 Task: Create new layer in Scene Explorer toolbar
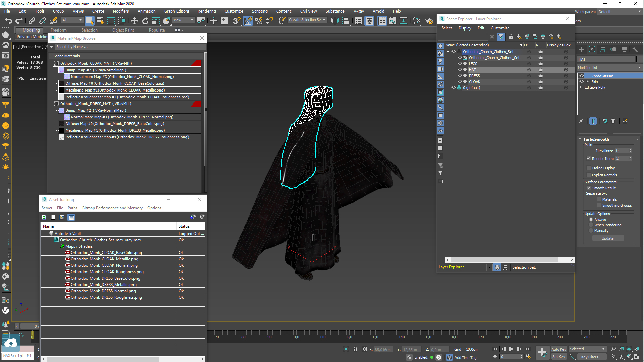pos(519,37)
